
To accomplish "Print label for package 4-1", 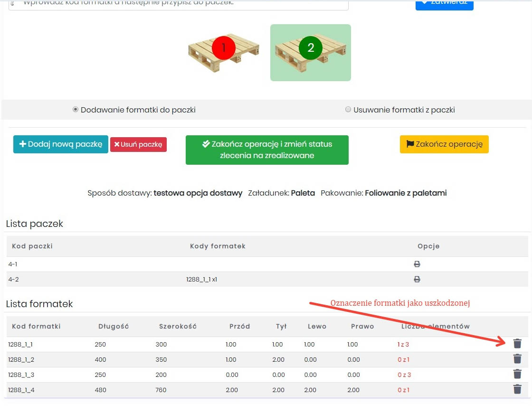I will point(417,264).
